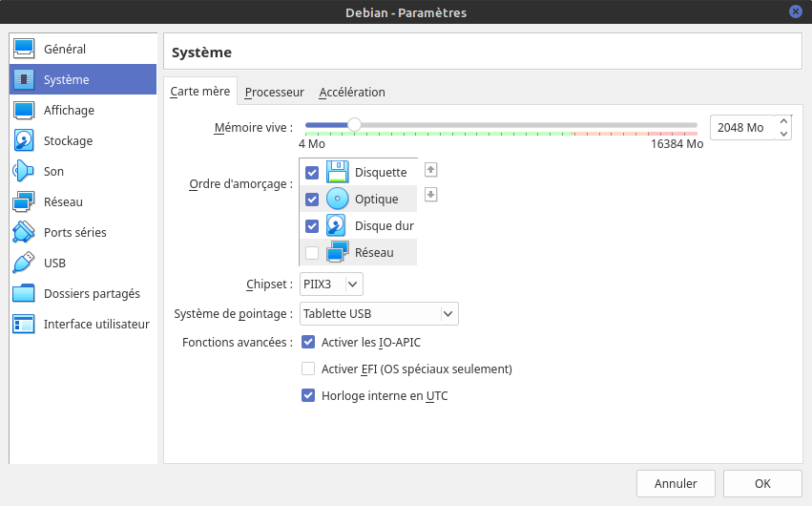Switch to the Carte mère tab
The height and width of the screenshot is (506, 812).
click(x=199, y=92)
